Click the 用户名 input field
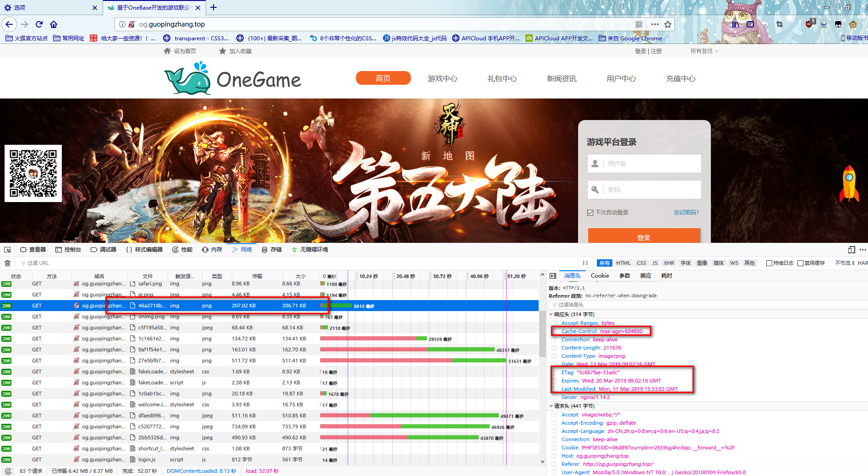 click(644, 164)
